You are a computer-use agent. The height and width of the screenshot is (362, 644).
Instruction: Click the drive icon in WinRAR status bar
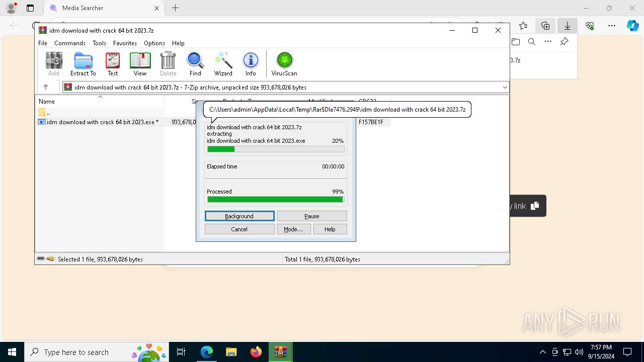coord(41,259)
